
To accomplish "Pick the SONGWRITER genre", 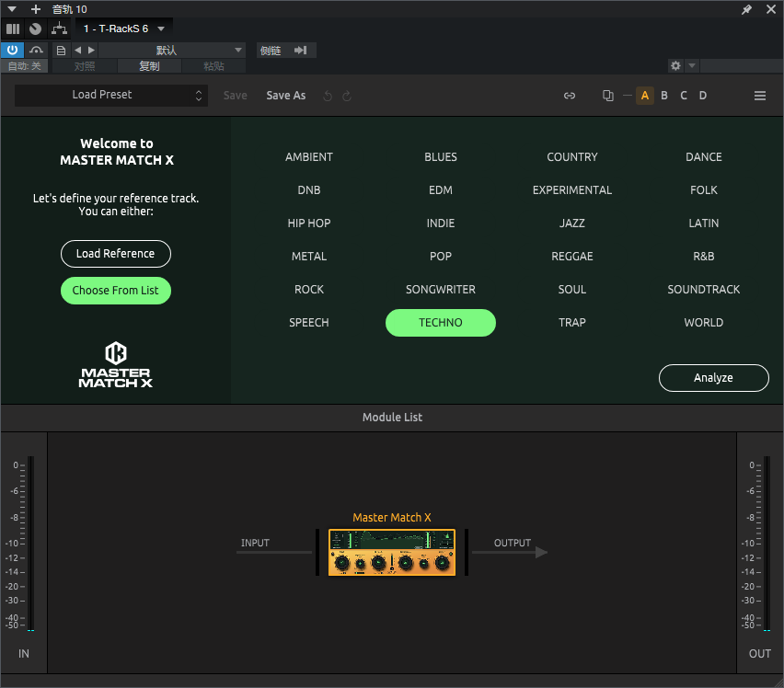I will point(441,290).
